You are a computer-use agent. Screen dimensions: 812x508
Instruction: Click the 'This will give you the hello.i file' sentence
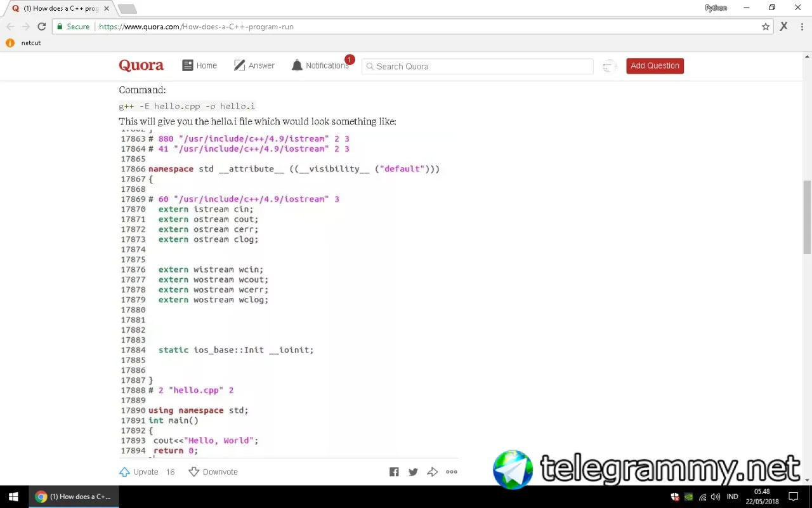[258, 121]
